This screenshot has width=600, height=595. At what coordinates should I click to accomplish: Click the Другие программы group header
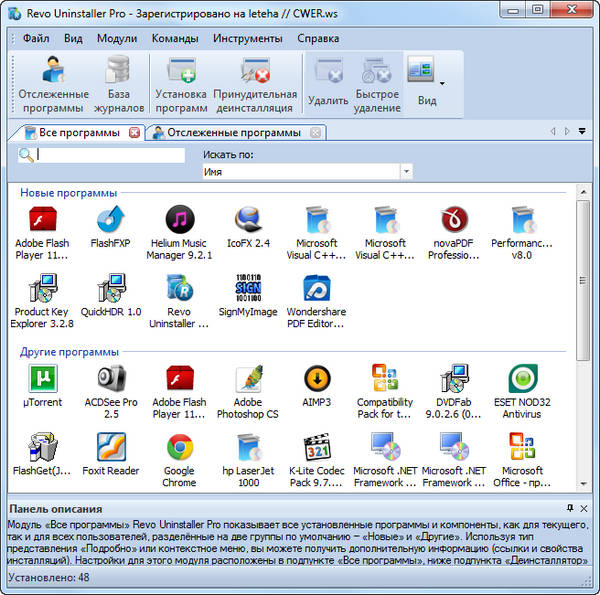tap(69, 352)
